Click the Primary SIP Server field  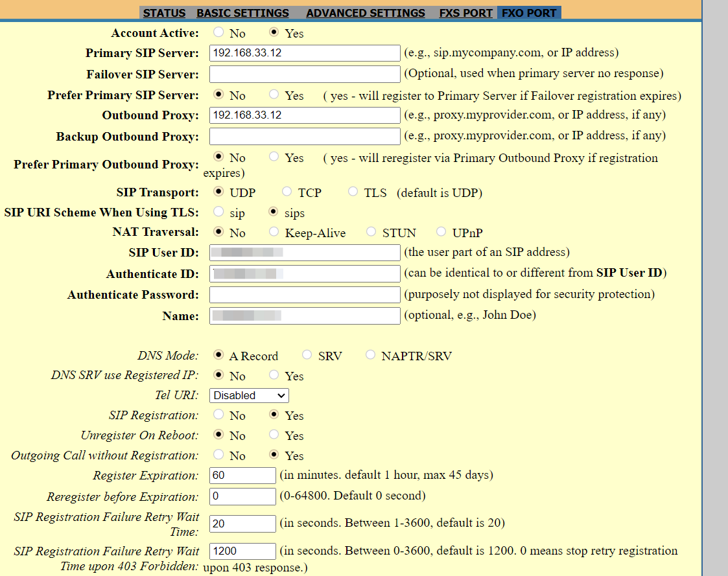(x=305, y=53)
